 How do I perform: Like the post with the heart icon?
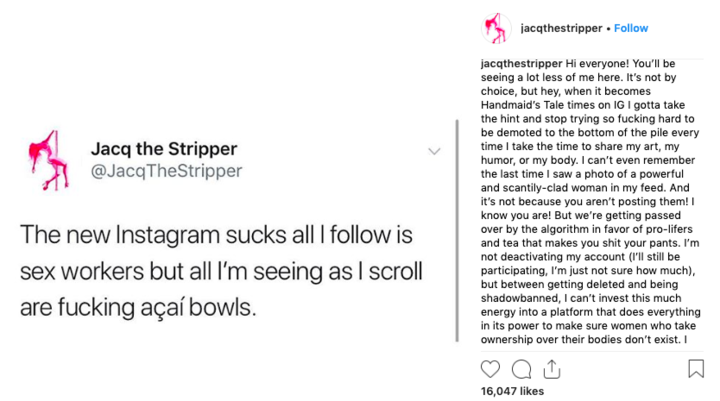pos(491,368)
